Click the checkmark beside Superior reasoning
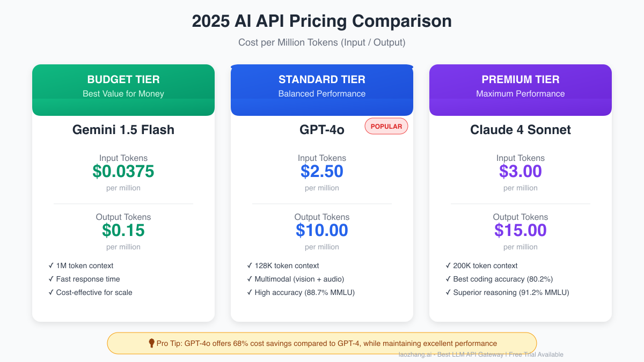Screen dimensions: 644x362 click(x=448, y=292)
